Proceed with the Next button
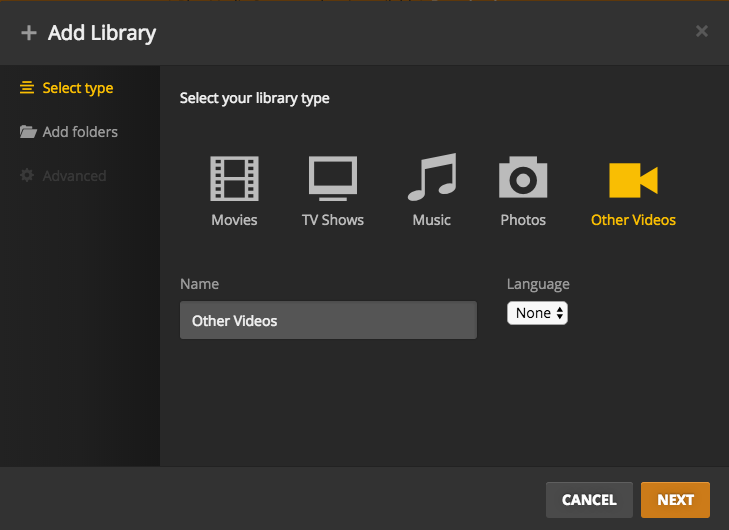 (x=675, y=500)
